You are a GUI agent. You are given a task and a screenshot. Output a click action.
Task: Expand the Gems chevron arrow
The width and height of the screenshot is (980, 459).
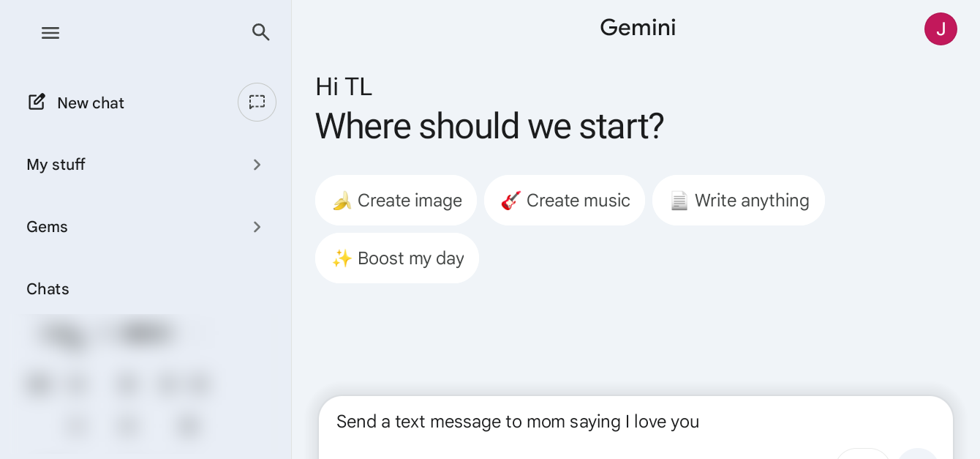257,227
